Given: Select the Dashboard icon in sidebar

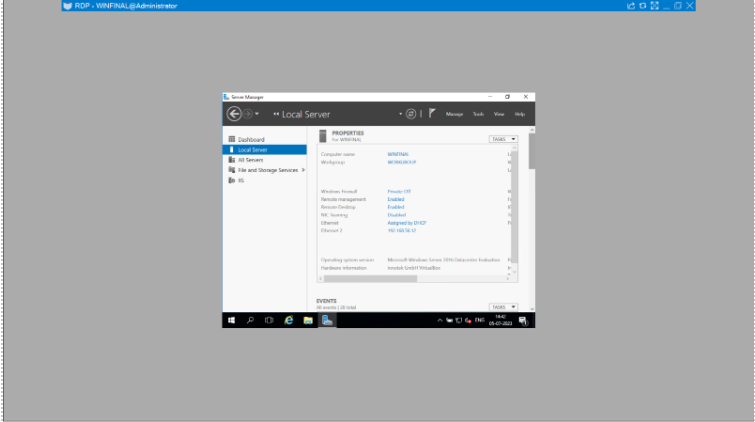Looking at the screenshot, I should point(232,139).
